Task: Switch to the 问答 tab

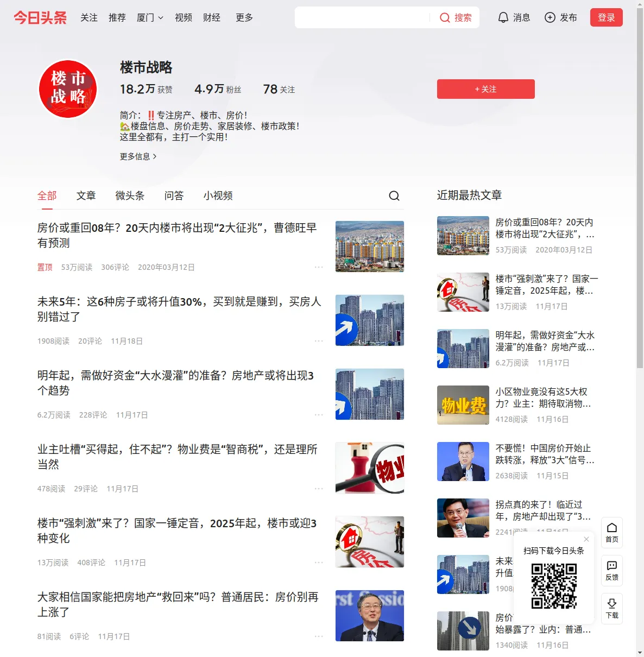Action: 174,195
